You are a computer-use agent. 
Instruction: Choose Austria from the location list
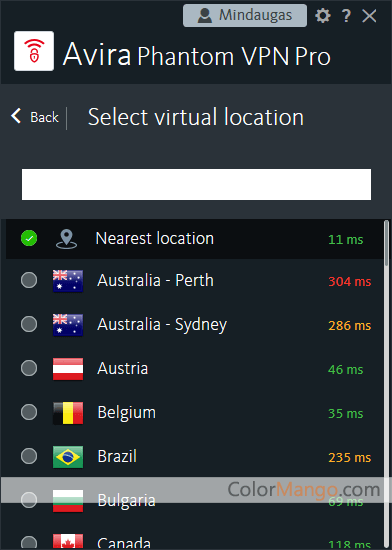coord(195,369)
